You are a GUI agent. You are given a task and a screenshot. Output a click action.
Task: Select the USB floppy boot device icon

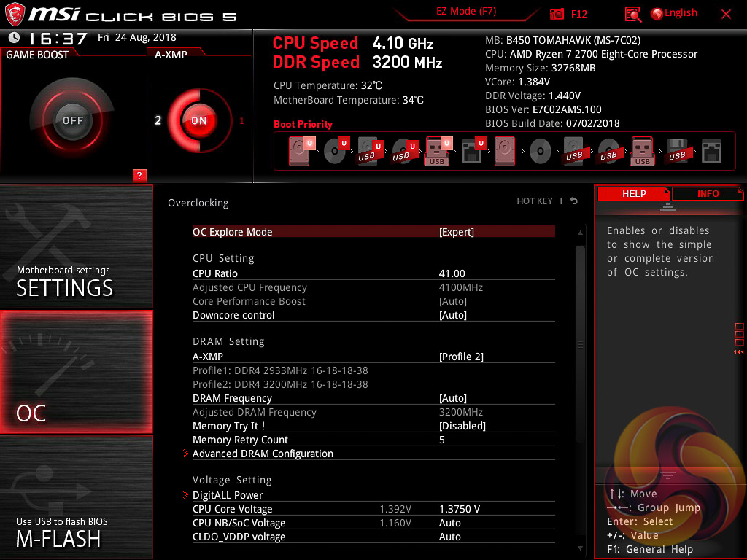pos(677,151)
